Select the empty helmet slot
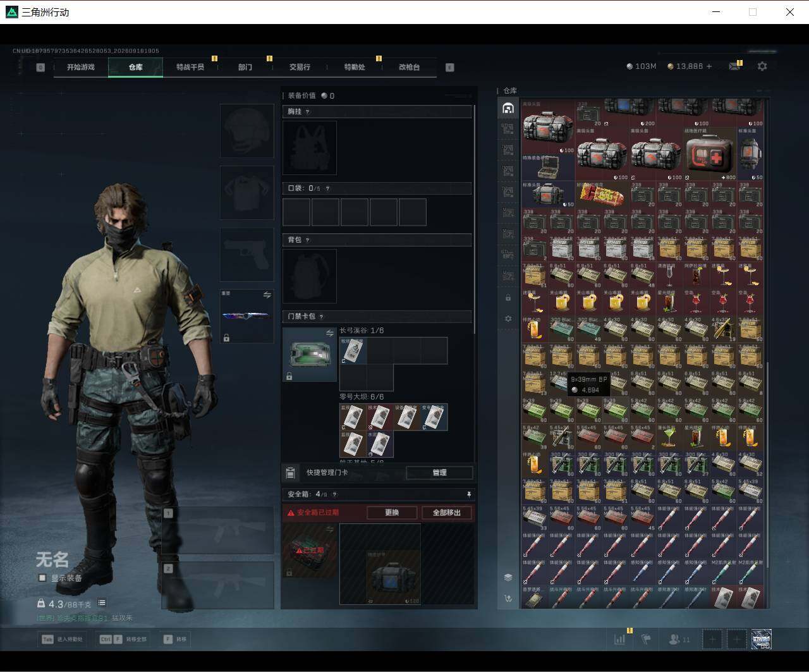This screenshot has width=809, height=672. coord(246,131)
